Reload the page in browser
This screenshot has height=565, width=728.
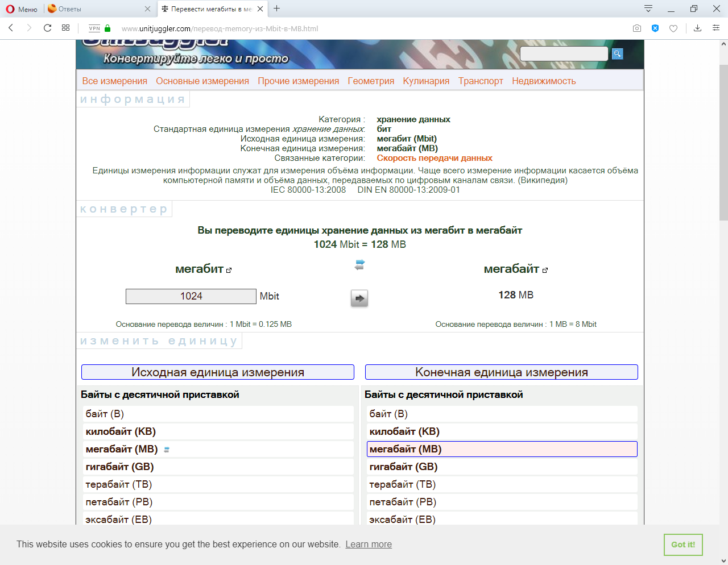pyautogui.click(x=48, y=28)
